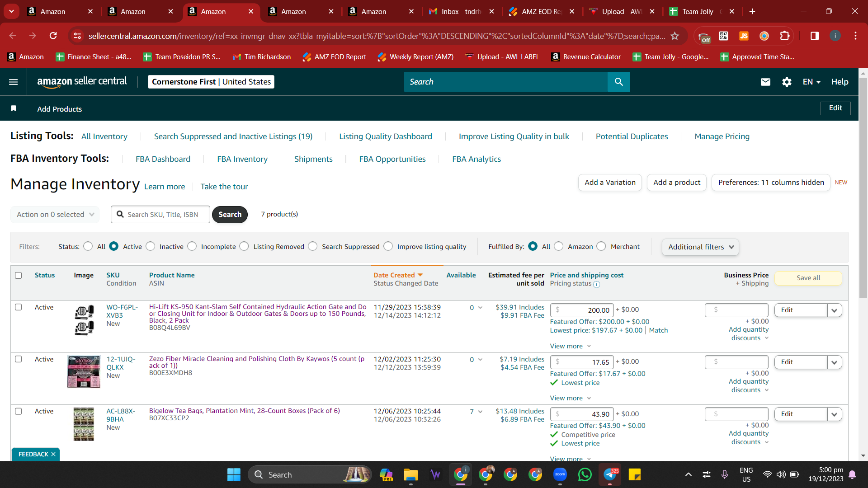
Task: Bookmark this page with the star icon
Action: [x=675, y=36]
